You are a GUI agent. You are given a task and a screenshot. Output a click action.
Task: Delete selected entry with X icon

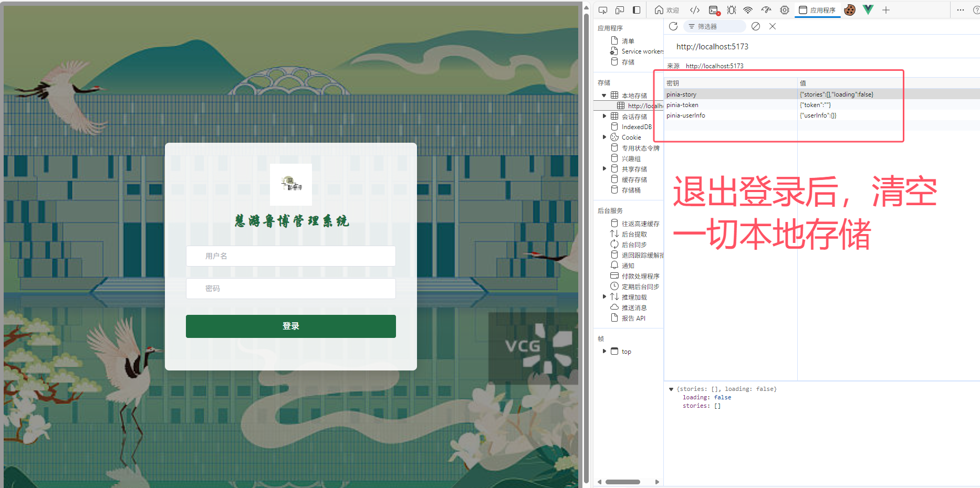tap(773, 26)
